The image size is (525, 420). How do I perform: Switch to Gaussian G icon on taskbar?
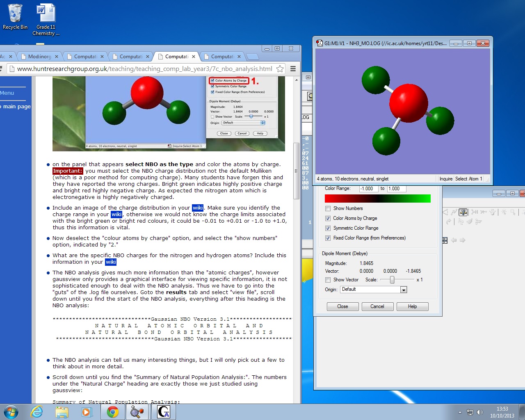(x=164, y=412)
